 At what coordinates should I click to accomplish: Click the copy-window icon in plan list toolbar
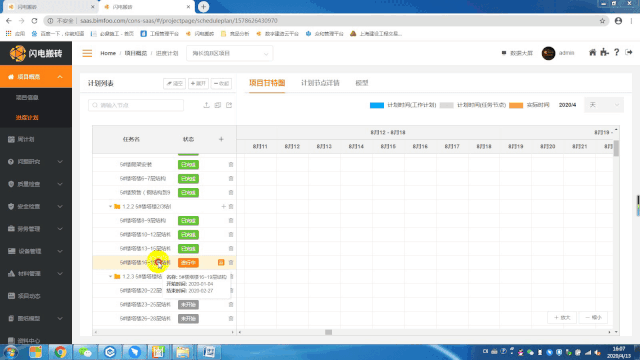click(218, 105)
